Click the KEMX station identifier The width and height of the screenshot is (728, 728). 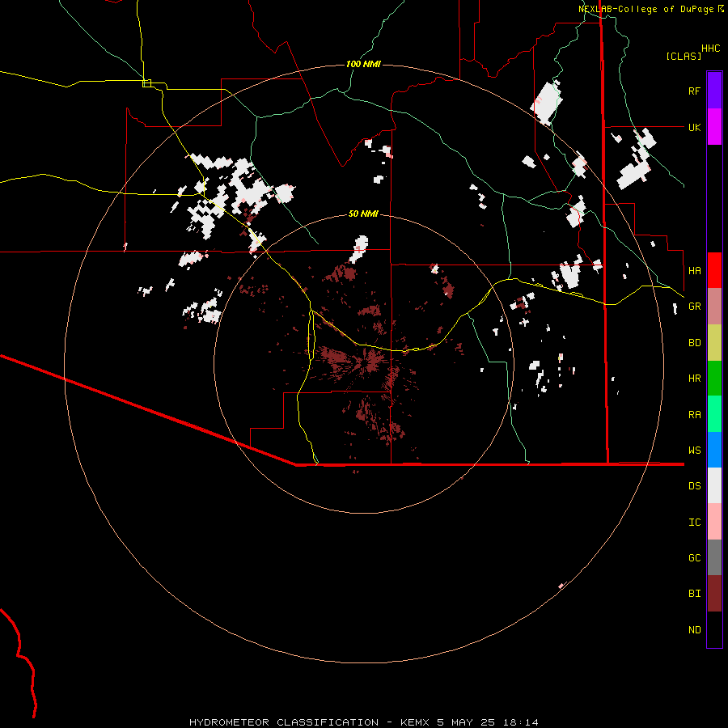(x=416, y=722)
